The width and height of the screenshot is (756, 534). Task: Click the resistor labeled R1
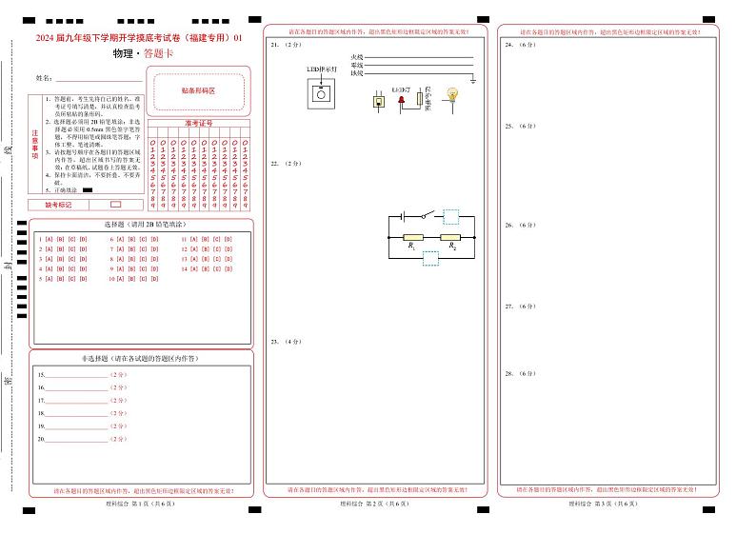click(x=413, y=237)
